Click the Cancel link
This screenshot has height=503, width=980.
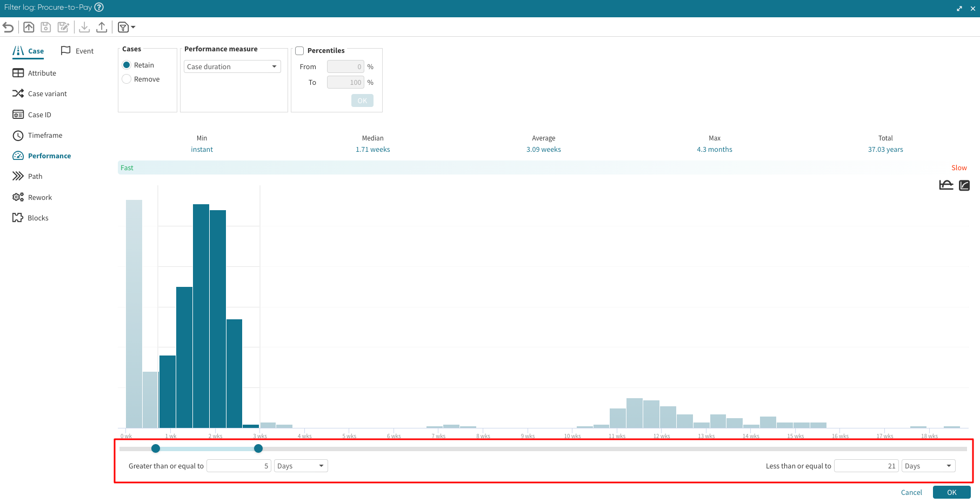pyautogui.click(x=911, y=492)
